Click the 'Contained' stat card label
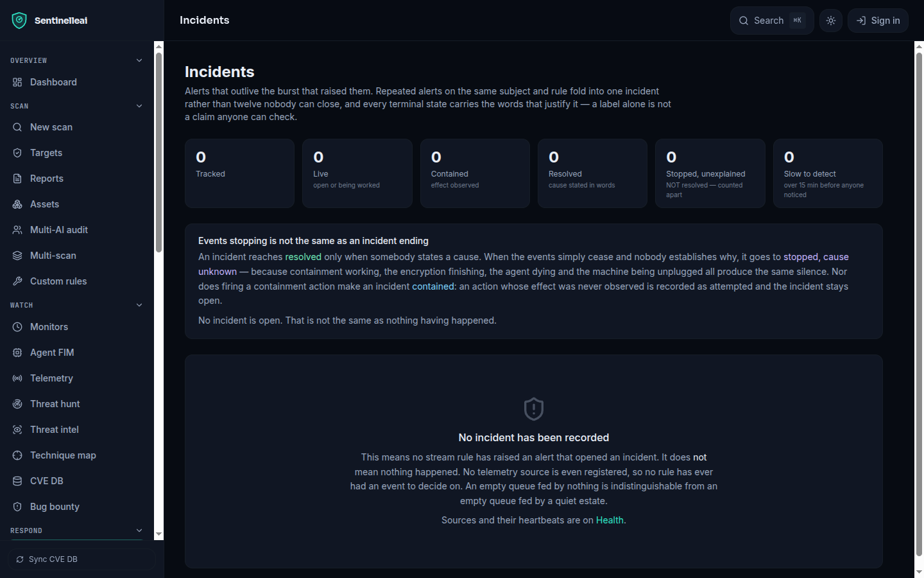The height and width of the screenshot is (578, 924). coord(450,174)
